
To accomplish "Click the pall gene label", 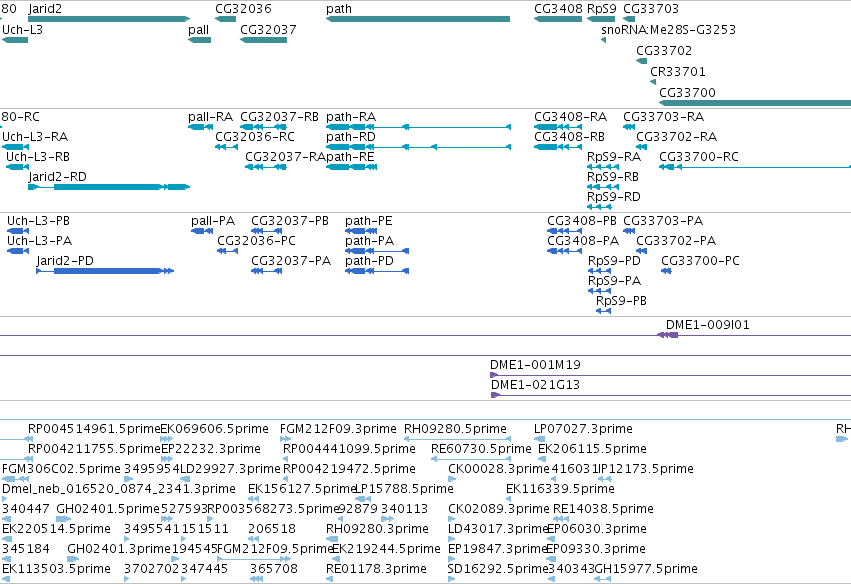I will (x=199, y=30).
